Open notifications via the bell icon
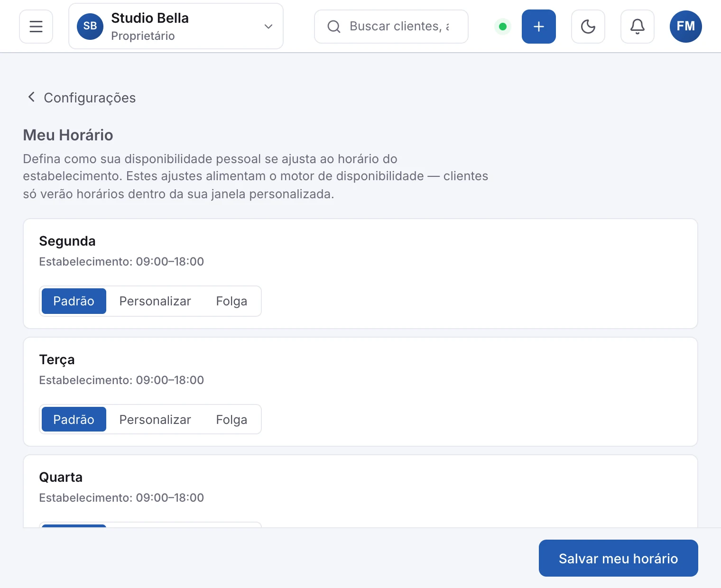This screenshot has height=588, width=721. pyautogui.click(x=638, y=27)
